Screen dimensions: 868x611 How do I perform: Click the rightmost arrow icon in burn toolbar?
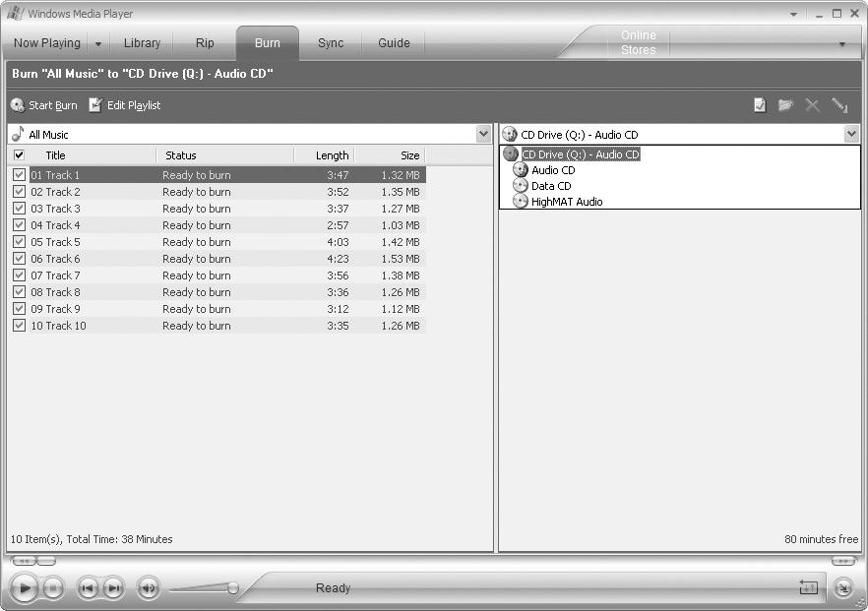pos(839,105)
